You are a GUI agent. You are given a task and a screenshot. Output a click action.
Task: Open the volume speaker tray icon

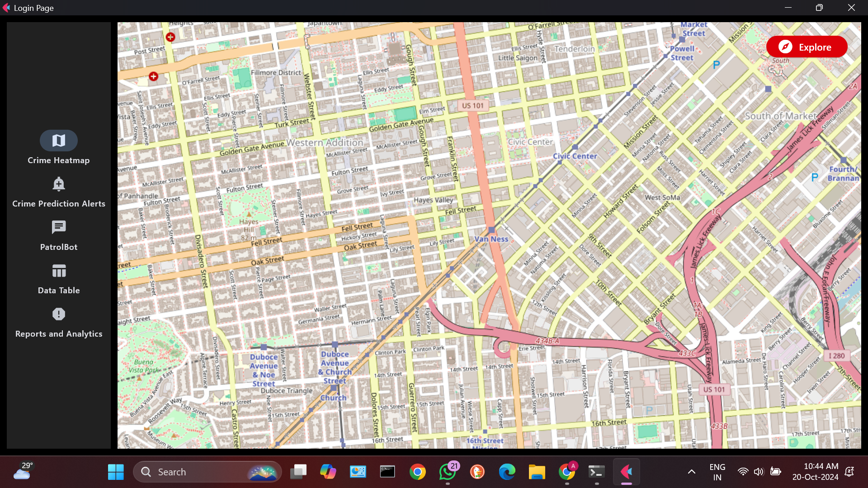(759, 472)
